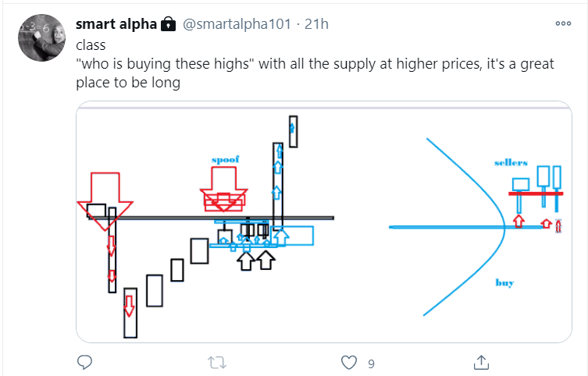588x376 pixels.
Task: Click the "sellers" label in the image
Action: tap(511, 162)
